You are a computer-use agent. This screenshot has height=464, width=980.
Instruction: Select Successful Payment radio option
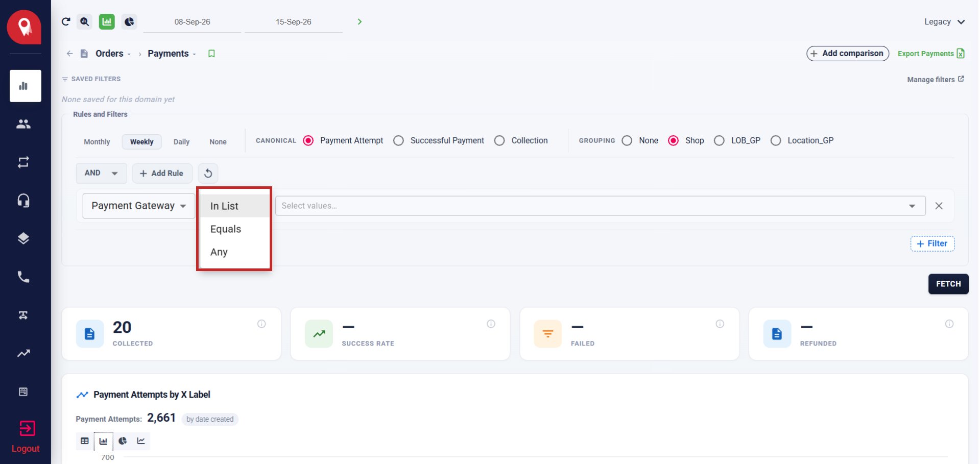point(399,140)
